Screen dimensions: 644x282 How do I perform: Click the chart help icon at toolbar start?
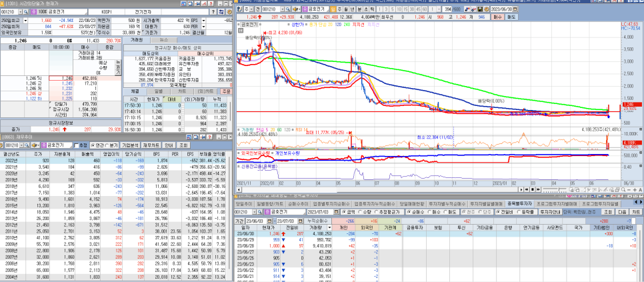(239, 9)
